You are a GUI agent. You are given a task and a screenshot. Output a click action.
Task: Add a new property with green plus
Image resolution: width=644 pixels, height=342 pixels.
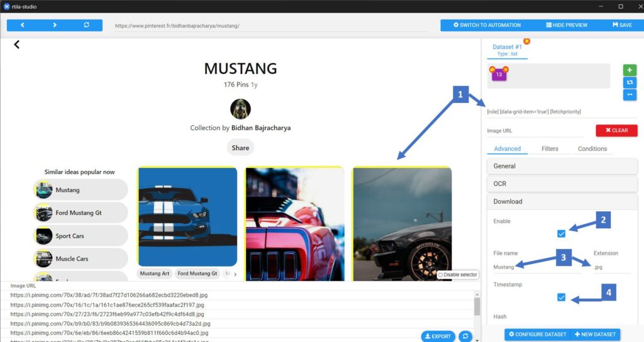pyautogui.click(x=629, y=70)
